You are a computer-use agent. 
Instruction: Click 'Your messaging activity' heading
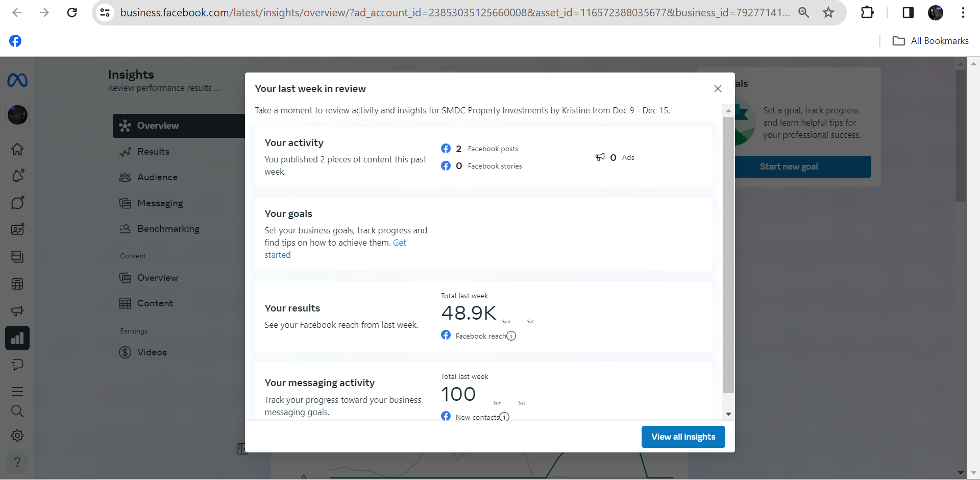(x=320, y=383)
